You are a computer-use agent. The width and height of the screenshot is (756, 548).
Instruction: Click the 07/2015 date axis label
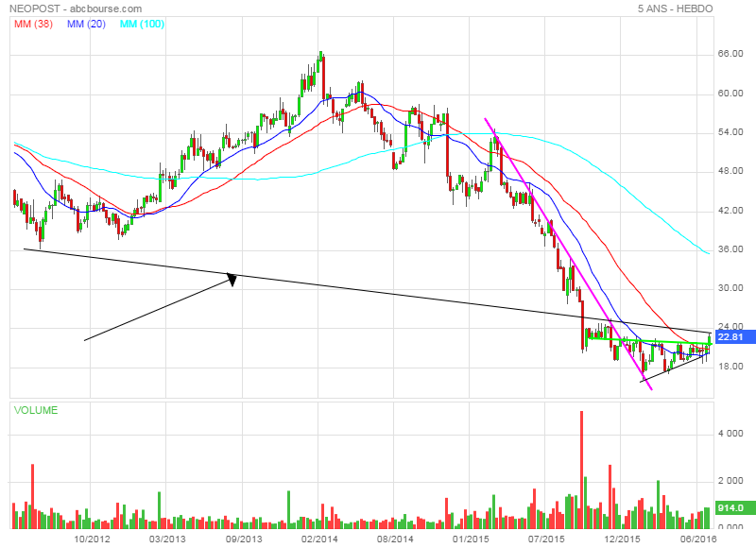pos(546,539)
